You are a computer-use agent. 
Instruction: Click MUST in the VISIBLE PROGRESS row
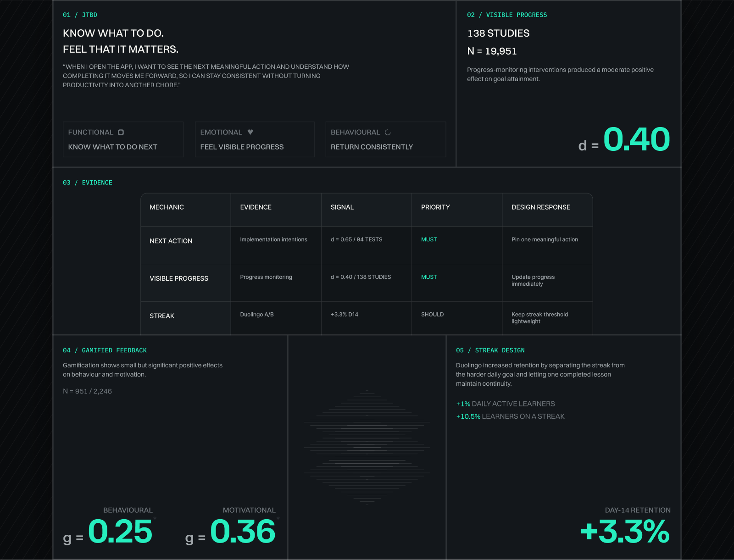(x=429, y=277)
